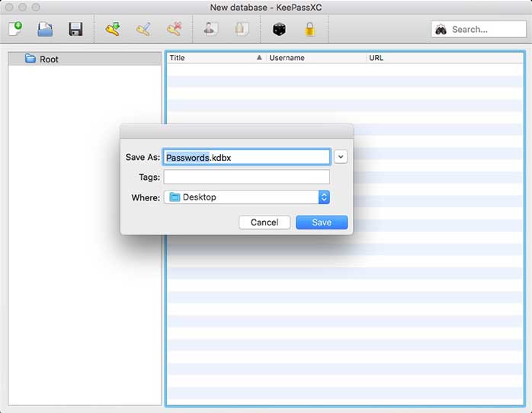Click the Root folder icon
This screenshot has width=532, height=413.
(30, 59)
